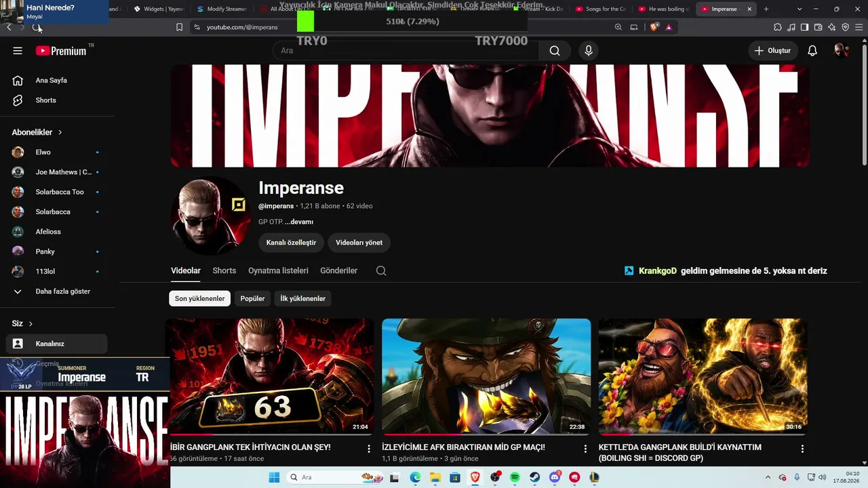This screenshot has height=488, width=868.
Task: Click the search magnifier button
Action: pyautogui.click(x=555, y=51)
